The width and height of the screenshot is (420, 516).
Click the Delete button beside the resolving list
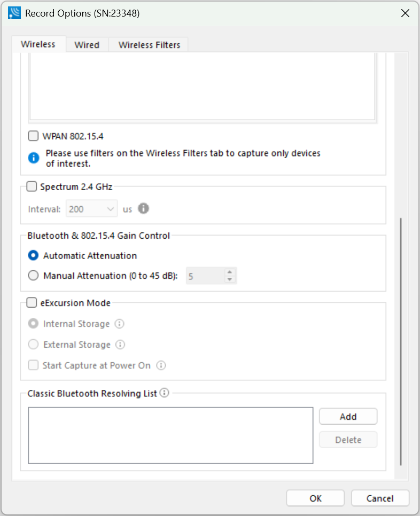348,440
